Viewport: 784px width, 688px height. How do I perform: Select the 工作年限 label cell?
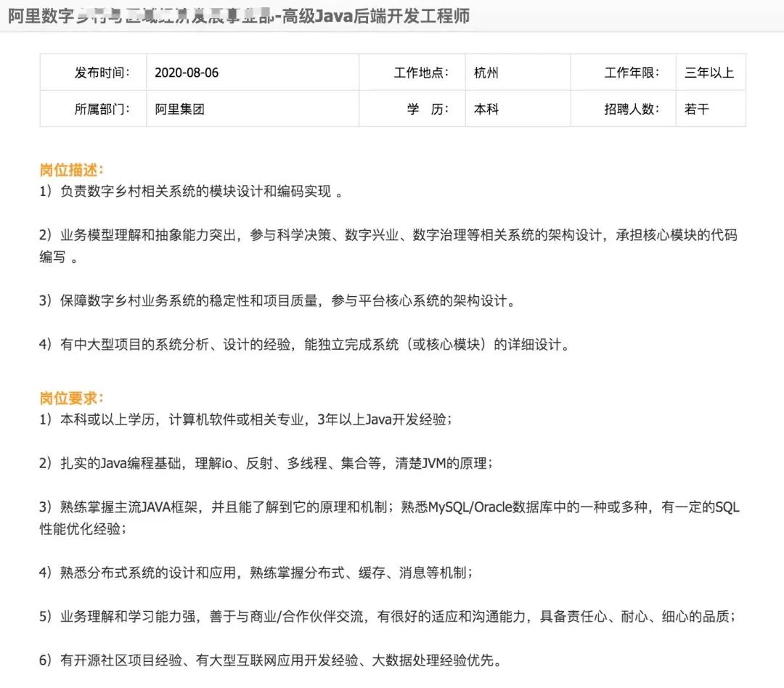pos(623,73)
